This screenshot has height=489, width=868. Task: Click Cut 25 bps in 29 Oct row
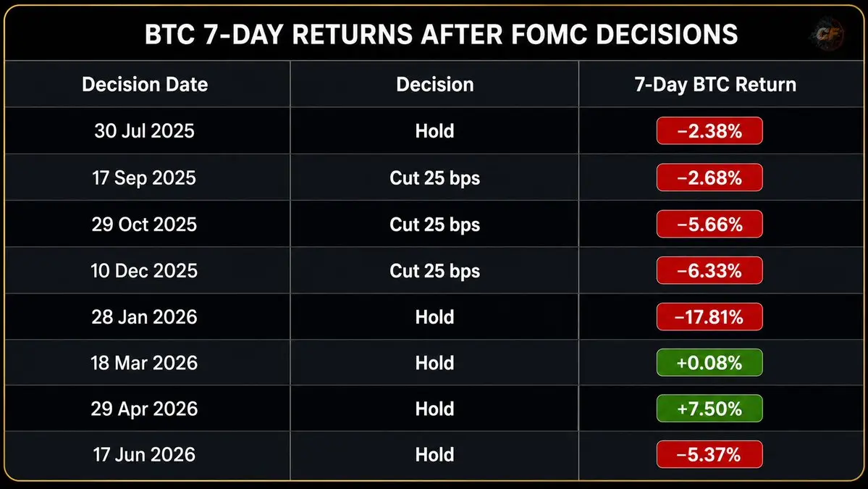pyautogui.click(x=434, y=225)
